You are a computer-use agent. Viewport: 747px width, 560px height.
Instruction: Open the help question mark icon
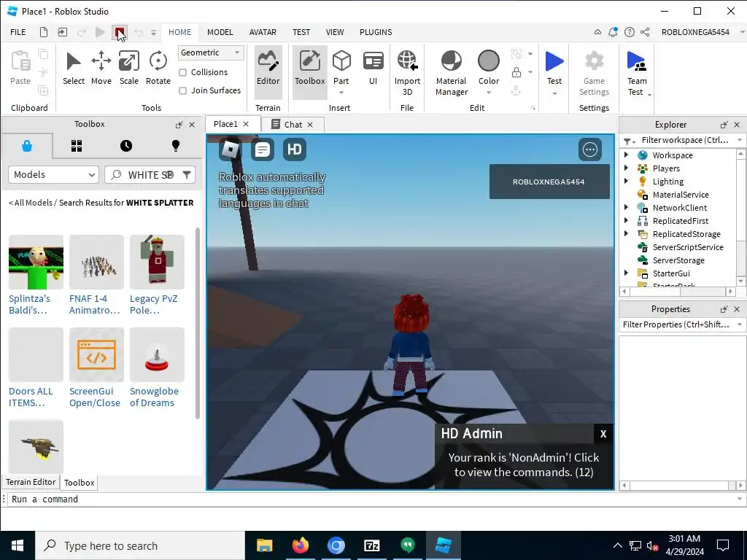(x=630, y=32)
